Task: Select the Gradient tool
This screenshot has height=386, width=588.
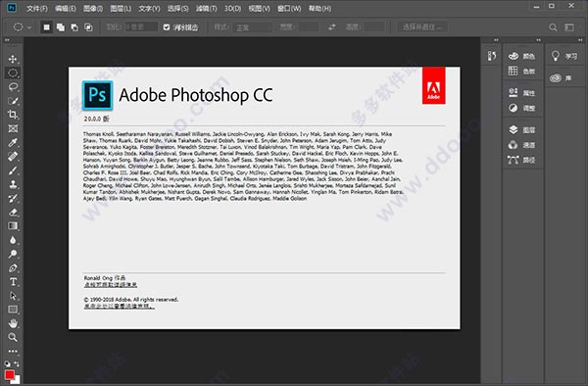Action: (13, 226)
